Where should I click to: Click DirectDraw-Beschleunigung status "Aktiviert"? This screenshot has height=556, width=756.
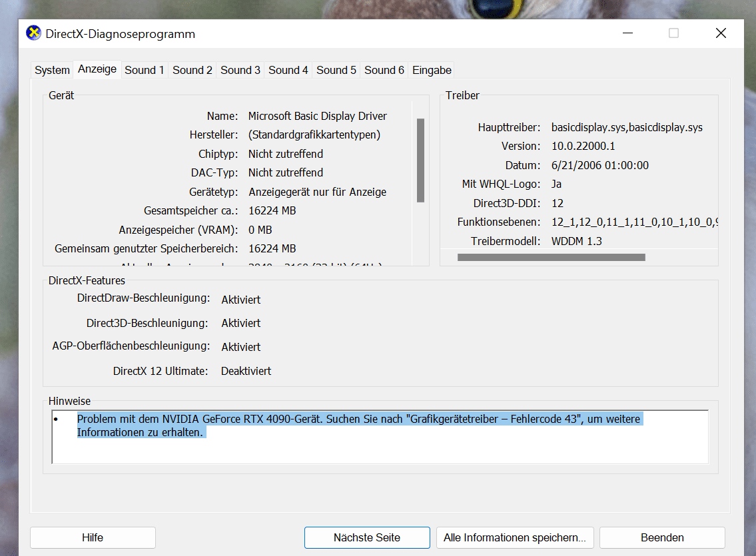coord(241,300)
